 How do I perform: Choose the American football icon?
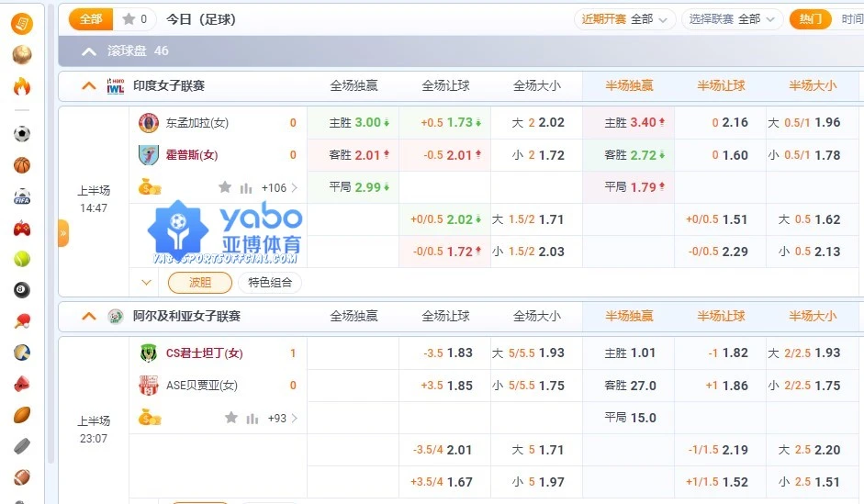pos(22,477)
